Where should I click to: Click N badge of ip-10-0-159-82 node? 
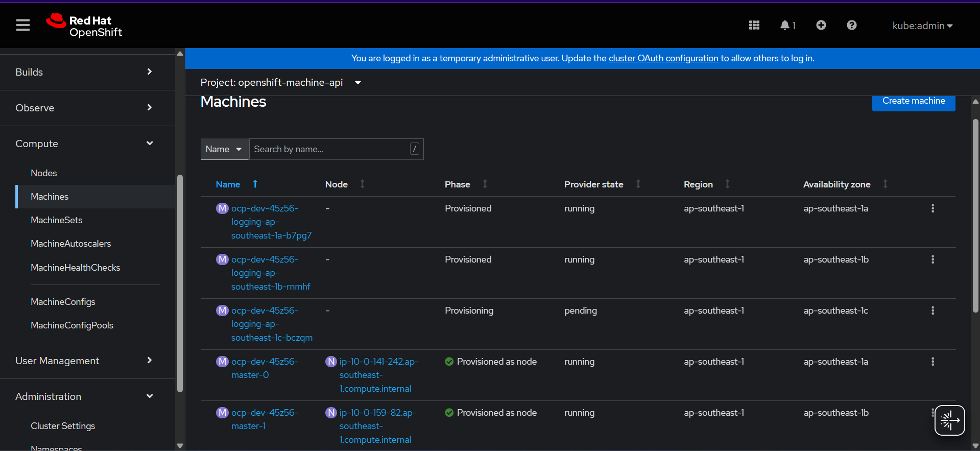pyautogui.click(x=331, y=413)
